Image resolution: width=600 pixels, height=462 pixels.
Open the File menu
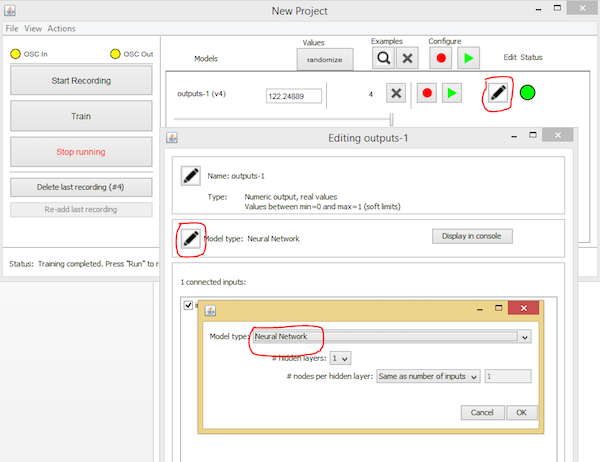(12, 29)
